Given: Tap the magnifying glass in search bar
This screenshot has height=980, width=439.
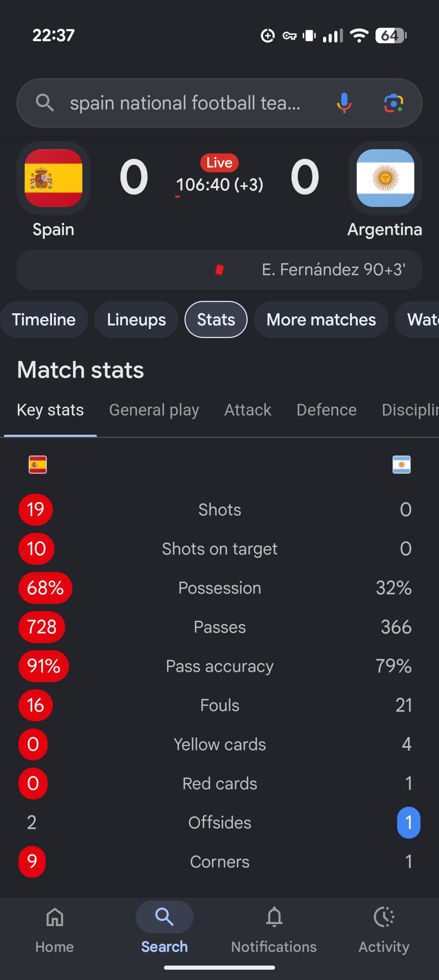Looking at the screenshot, I should click(x=45, y=103).
